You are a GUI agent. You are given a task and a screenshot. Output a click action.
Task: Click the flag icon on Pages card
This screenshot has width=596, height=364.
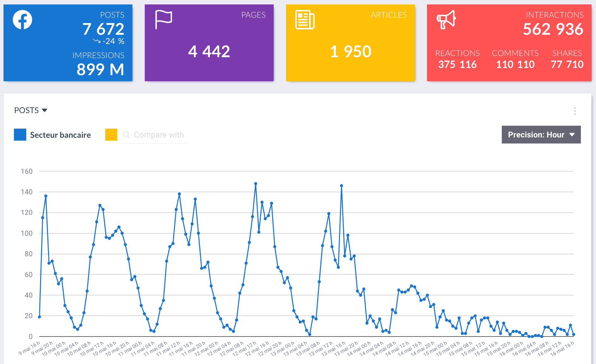(163, 19)
